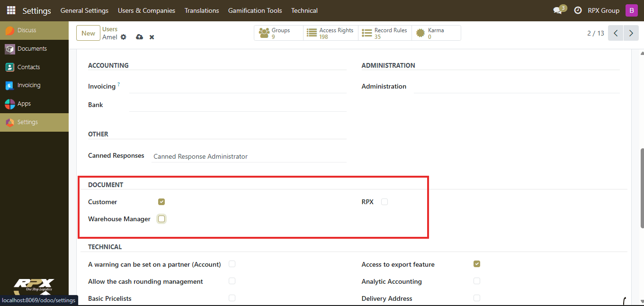Open the Technical menu
This screenshot has height=306, width=644.
pyautogui.click(x=304, y=10)
